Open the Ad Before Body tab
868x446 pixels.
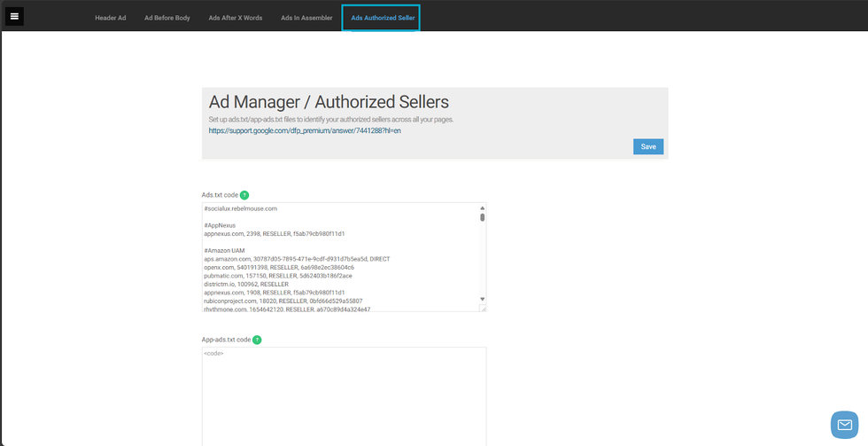tap(167, 18)
